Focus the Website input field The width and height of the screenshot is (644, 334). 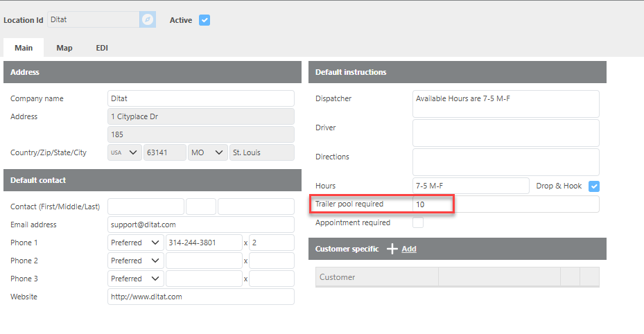tap(201, 297)
